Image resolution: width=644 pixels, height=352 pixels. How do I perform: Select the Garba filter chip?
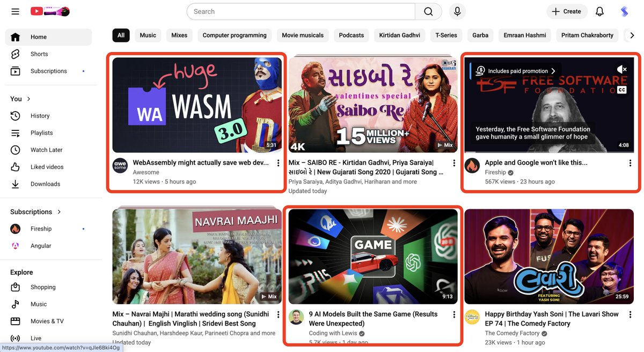[x=480, y=35]
